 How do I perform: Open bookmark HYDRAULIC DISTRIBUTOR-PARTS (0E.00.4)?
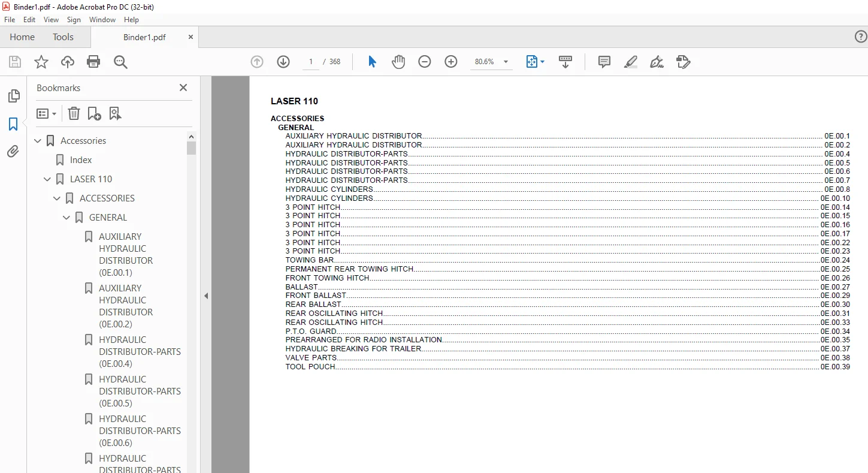point(140,352)
